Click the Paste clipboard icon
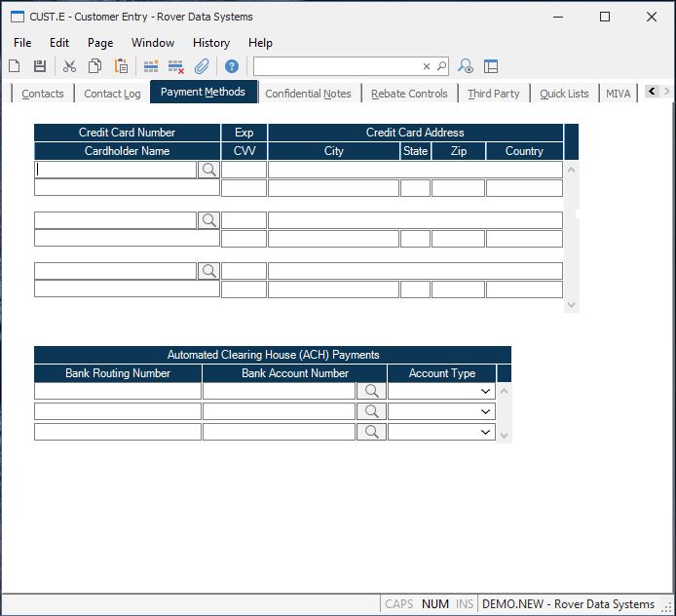This screenshot has height=616, width=676. click(x=121, y=66)
